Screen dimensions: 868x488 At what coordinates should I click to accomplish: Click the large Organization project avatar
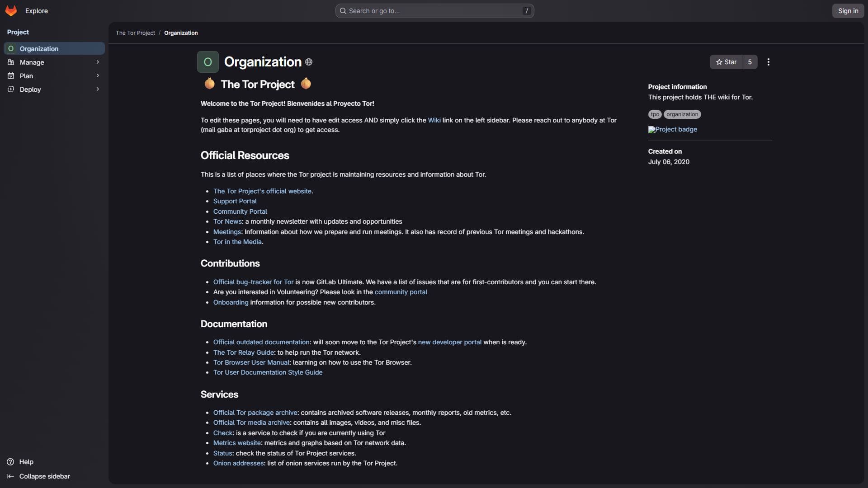click(x=208, y=62)
